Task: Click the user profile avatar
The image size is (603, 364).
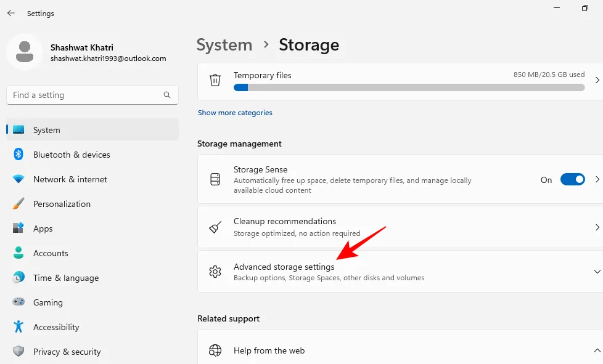Action: click(x=25, y=52)
